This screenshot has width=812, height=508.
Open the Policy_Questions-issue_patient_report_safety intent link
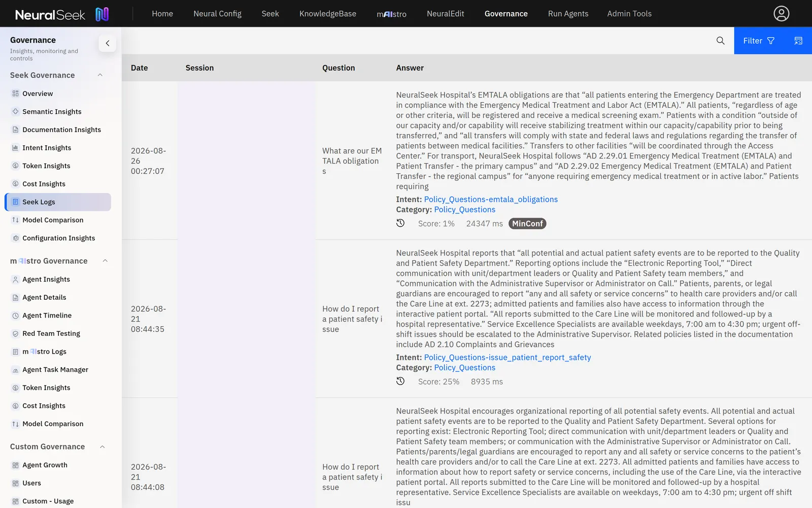pyautogui.click(x=507, y=357)
